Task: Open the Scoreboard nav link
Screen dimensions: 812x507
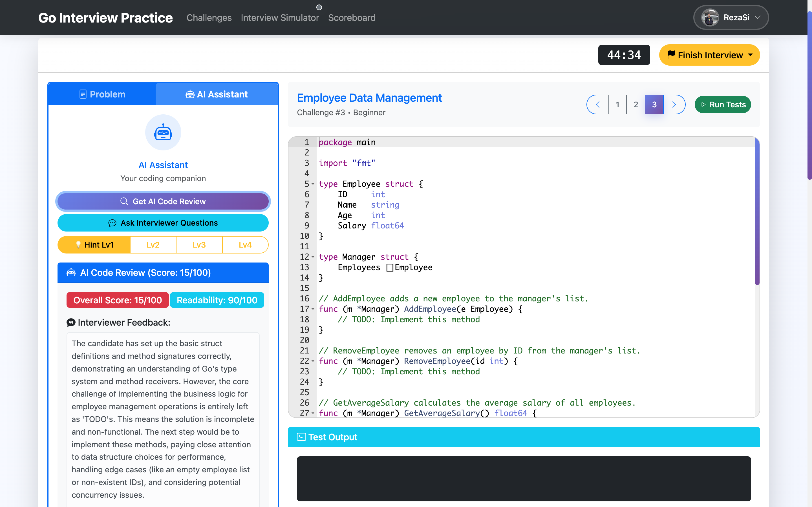Action: click(x=352, y=17)
